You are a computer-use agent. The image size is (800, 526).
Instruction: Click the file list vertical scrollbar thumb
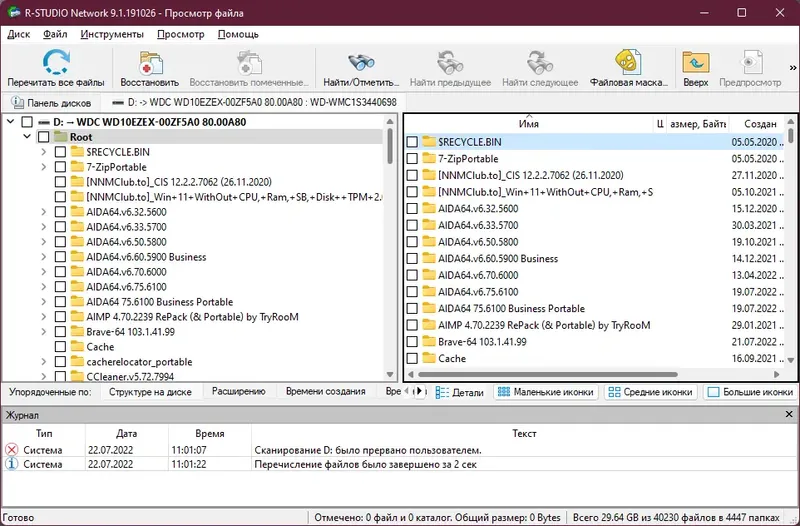pos(791,135)
